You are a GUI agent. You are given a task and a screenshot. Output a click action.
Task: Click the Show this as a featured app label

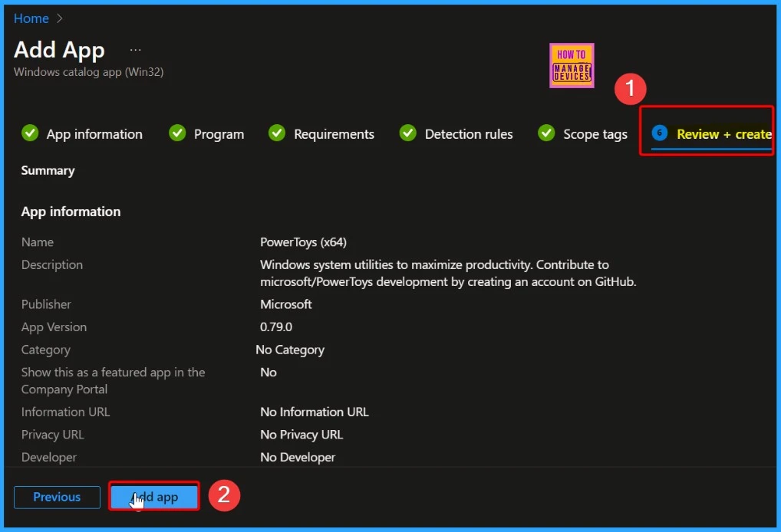[113, 381]
